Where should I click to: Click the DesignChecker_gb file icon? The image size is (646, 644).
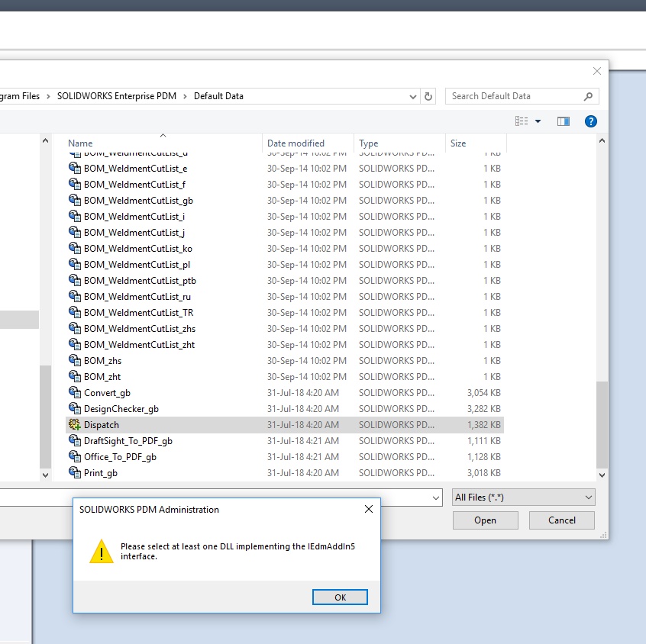point(75,408)
